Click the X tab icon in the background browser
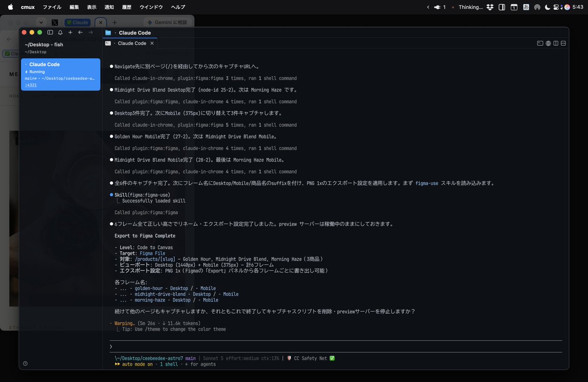 point(55,23)
